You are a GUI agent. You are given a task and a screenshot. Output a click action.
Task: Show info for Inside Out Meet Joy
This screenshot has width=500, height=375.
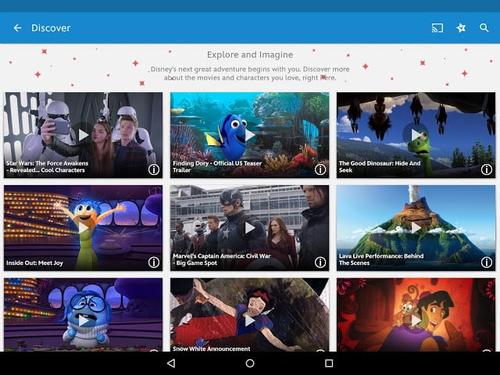click(x=154, y=262)
